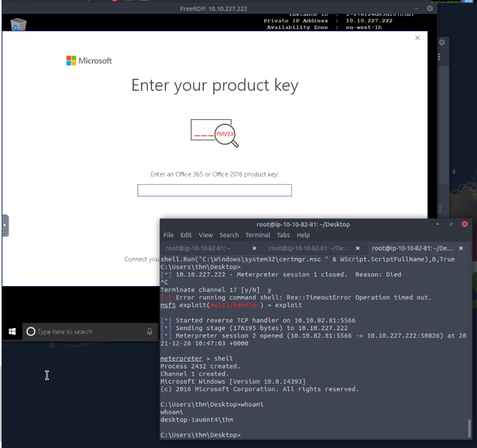Click the microphone icon in the search box
Image resolution: width=477 pixels, height=448 pixels.
click(149, 331)
